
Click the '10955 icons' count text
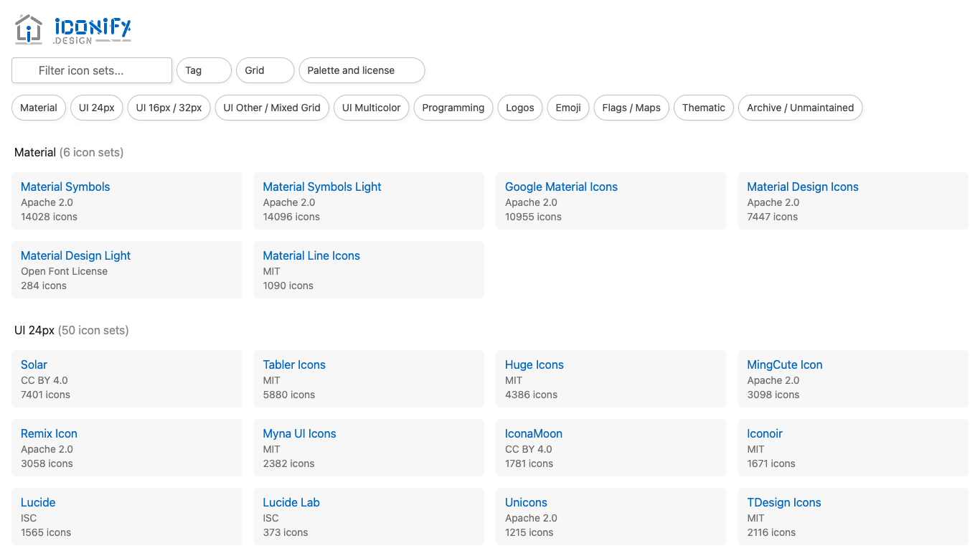533,217
